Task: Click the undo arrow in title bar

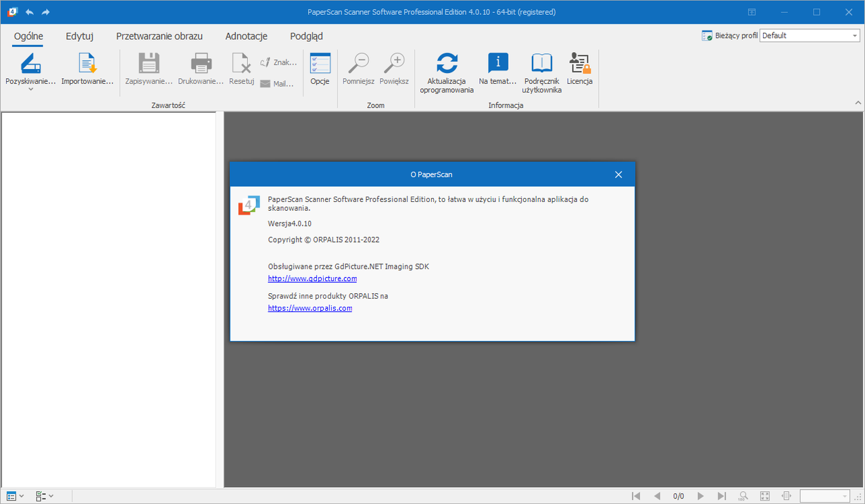Action: (x=30, y=12)
